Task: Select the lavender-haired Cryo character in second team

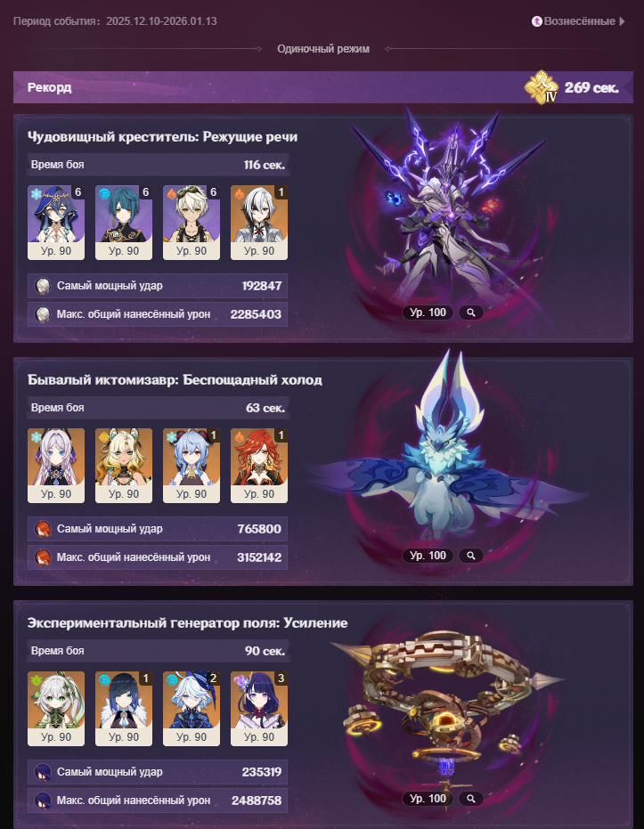Action: pos(56,466)
